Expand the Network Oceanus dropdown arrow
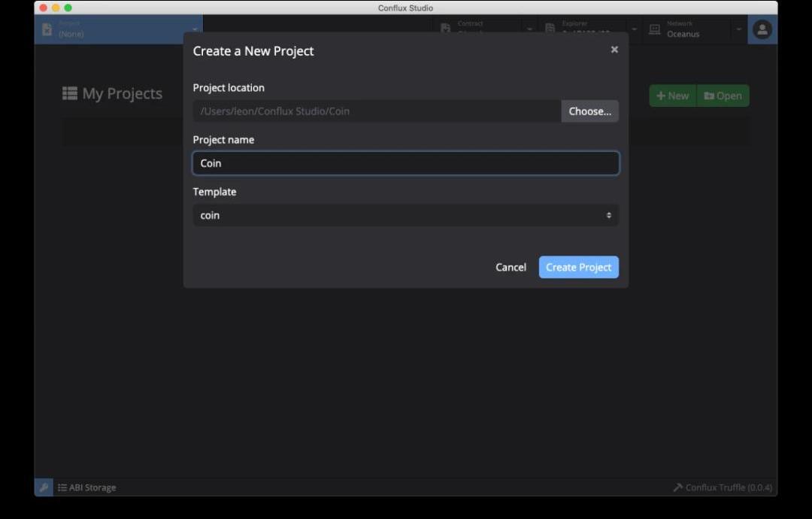Screen dimensions: 812x519 click(738, 29)
